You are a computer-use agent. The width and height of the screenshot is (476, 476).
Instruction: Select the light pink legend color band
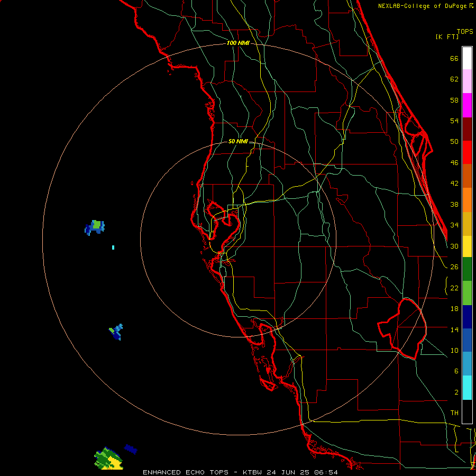[x=467, y=81]
